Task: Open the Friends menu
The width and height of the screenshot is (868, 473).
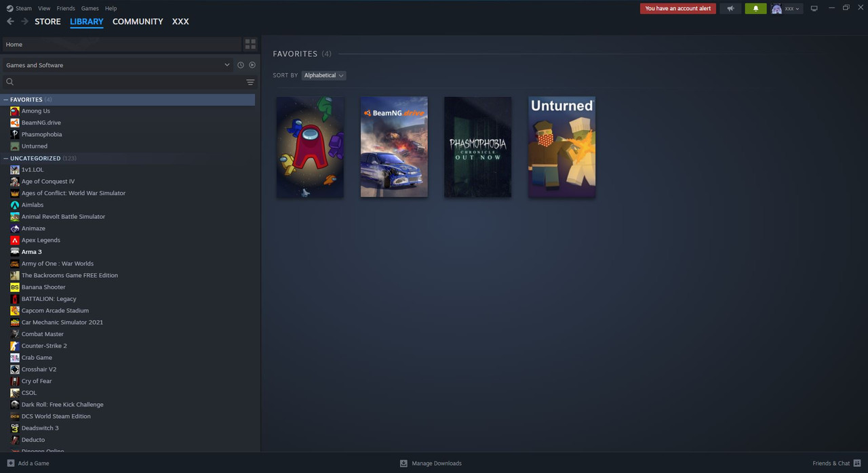Action: (66, 8)
